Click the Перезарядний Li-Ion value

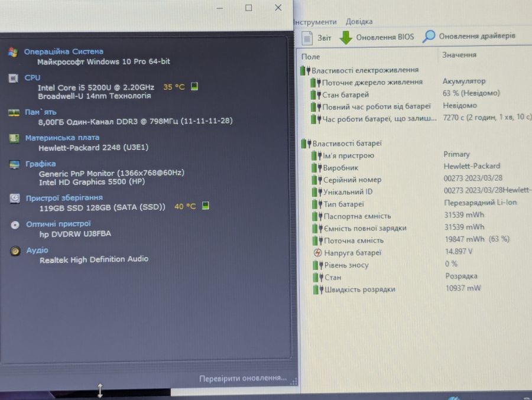pos(480,203)
